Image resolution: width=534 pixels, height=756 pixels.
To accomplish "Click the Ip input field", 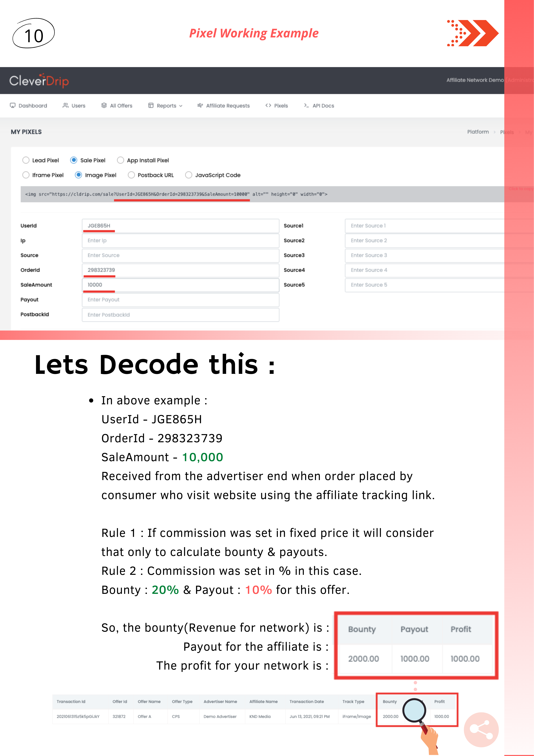I will click(181, 241).
